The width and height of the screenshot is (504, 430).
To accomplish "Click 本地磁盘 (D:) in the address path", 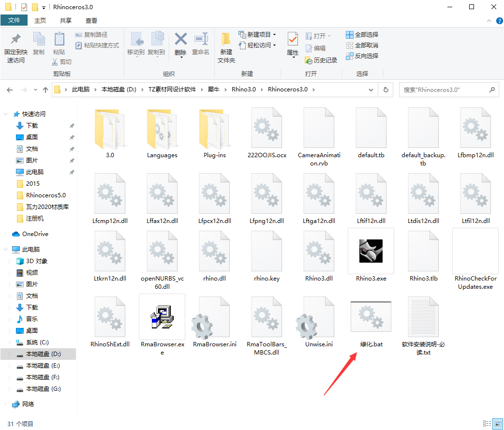I will [x=119, y=89].
